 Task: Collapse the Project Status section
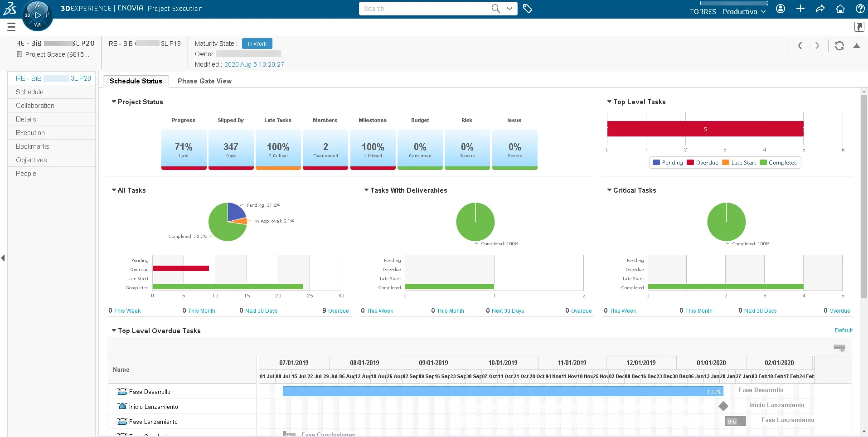point(114,102)
